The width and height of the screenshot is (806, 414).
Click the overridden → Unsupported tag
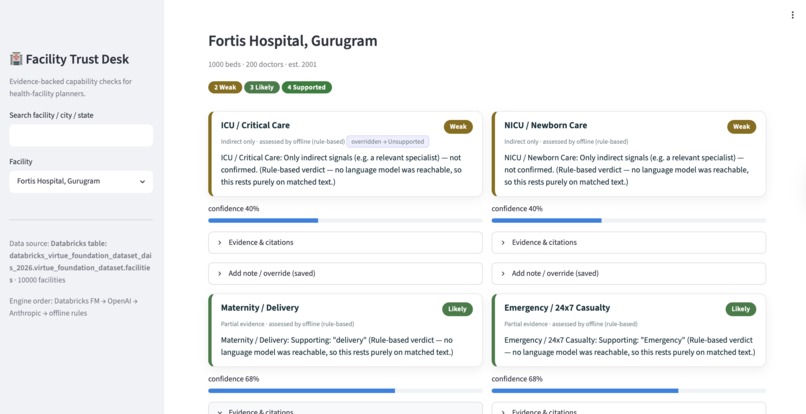pos(388,141)
